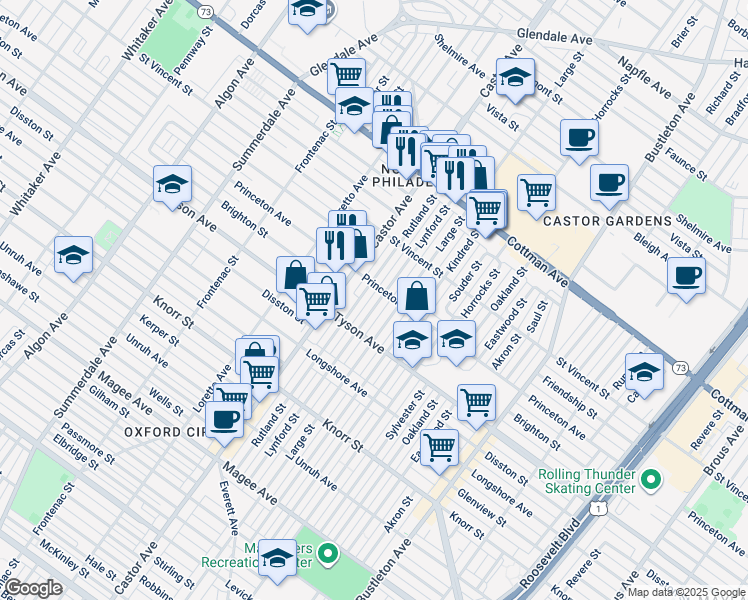The image size is (748, 600).
Task: Click the Glendale Ave label at top right
Action: [x=555, y=36]
